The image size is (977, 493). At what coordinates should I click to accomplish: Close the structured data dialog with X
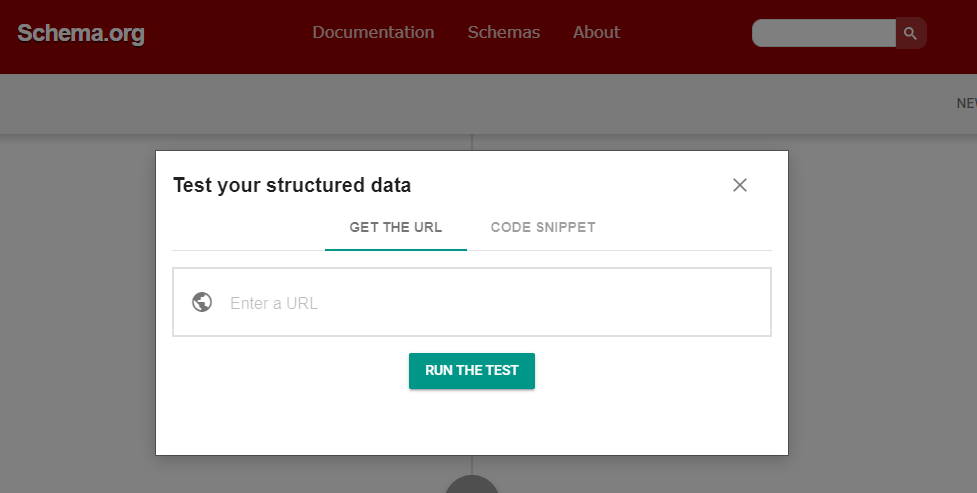click(740, 185)
